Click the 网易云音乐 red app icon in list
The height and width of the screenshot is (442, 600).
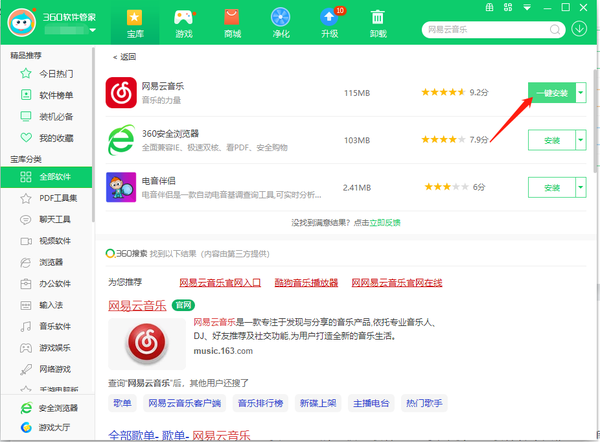pyautogui.click(x=122, y=93)
